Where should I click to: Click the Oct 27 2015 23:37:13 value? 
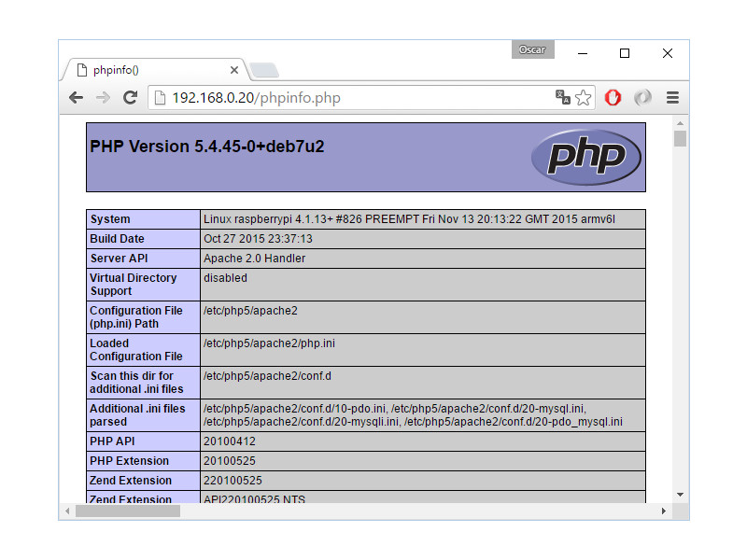(x=258, y=239)
